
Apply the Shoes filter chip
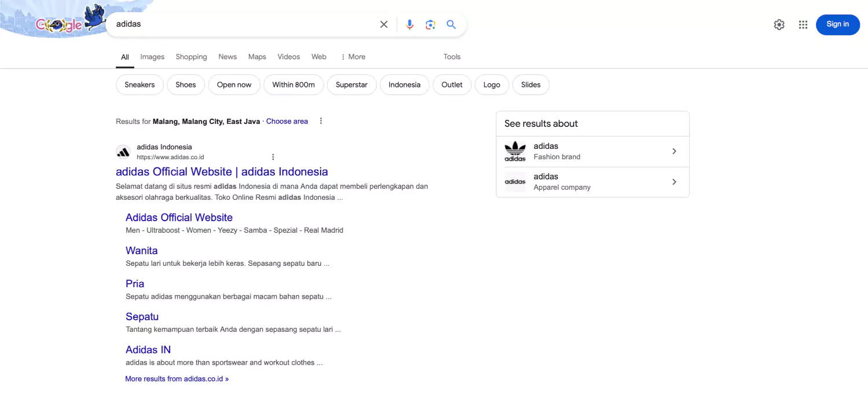pos(186,85)
